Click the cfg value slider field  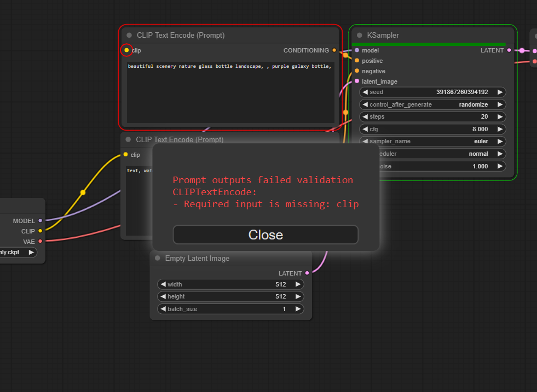pyautogui.click(x=432, y=129)
